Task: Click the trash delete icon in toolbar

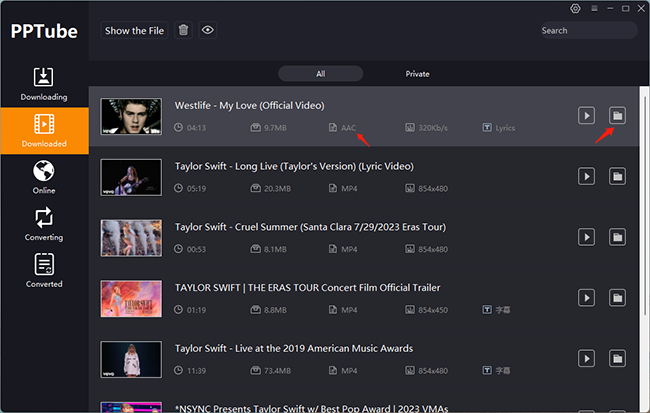Action: [x=183, y=30]
